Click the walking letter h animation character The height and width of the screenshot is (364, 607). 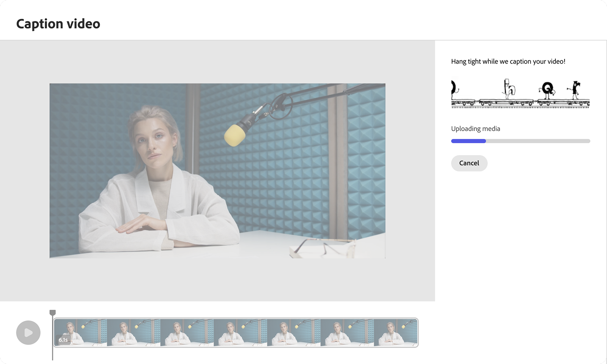pyautogui.click(x=509, y=89)
